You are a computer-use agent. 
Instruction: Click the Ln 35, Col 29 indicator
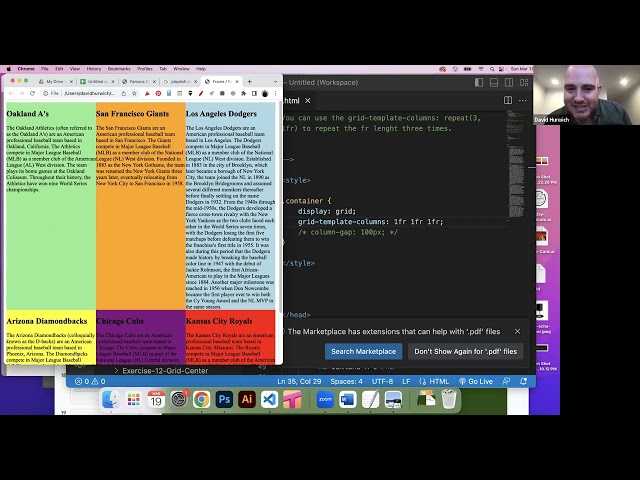299,381
